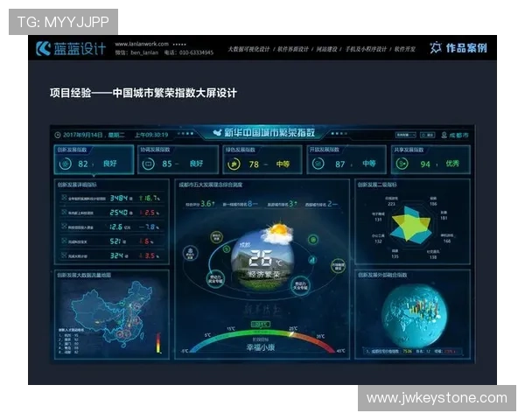
Task: Click the 软件界面设计 header text
Action: 292,49
